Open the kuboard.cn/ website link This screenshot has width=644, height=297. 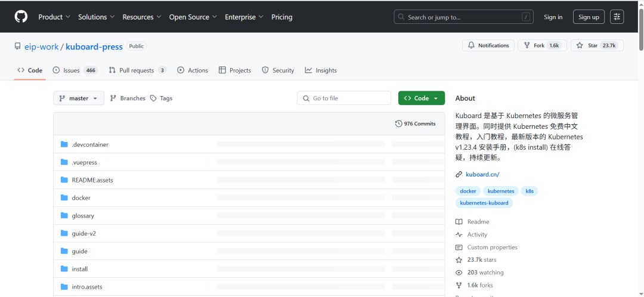(x=482, y=174)
